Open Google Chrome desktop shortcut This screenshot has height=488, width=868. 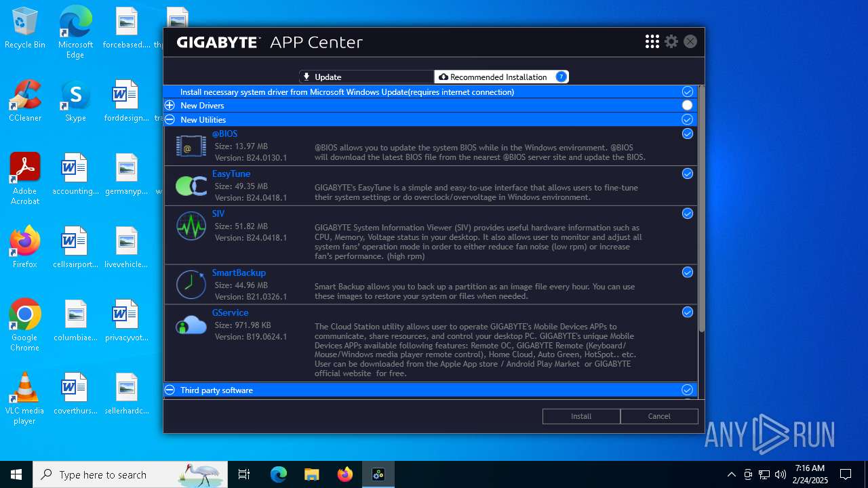pyautogui.click(x=25, y=325)
